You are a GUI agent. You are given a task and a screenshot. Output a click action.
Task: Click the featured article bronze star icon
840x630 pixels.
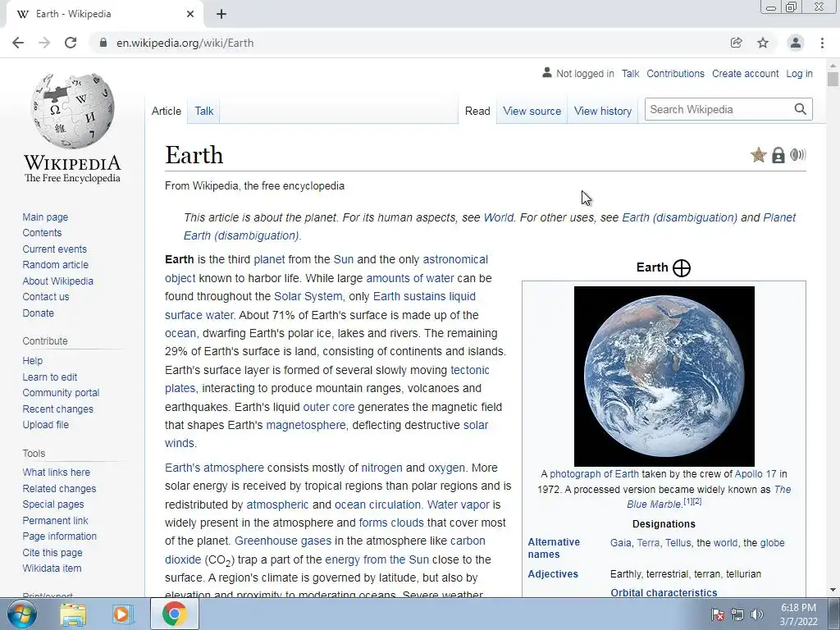pyautogui.click(x=758, y=155)
